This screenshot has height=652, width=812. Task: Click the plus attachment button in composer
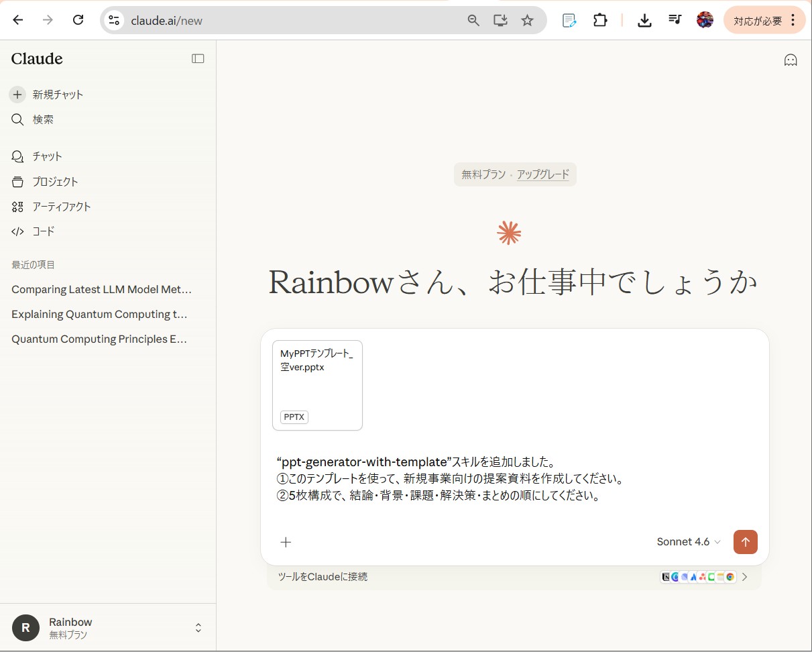pos(286,542)
